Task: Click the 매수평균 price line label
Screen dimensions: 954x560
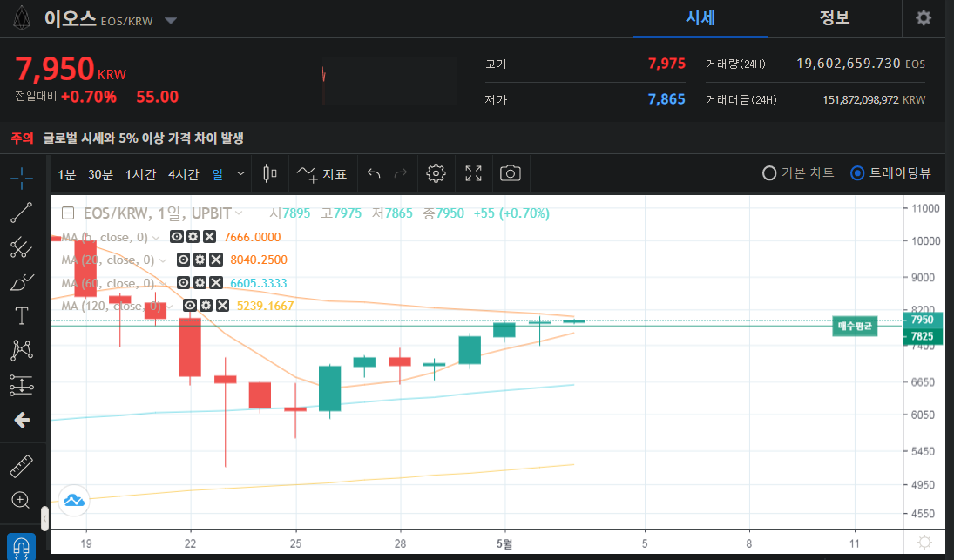Action: [855, 326]
